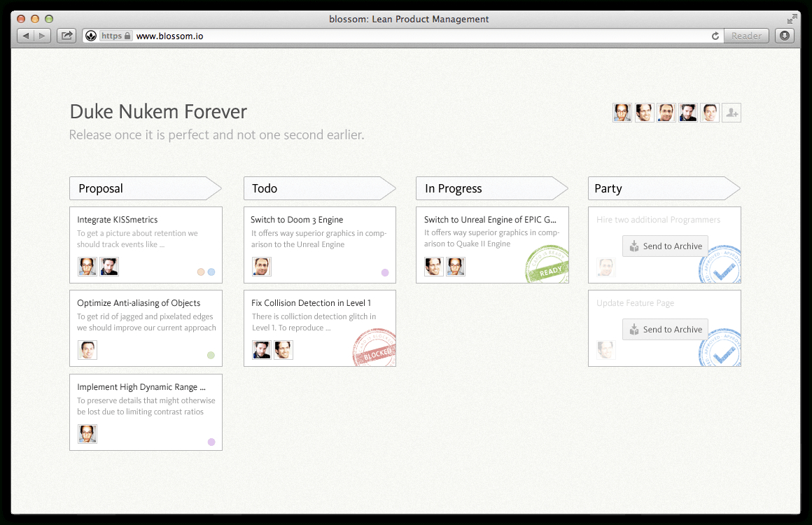Select the first team member avatar in the header
The image size is (812, 525).
pyautogui.click(x=622, y=113)
